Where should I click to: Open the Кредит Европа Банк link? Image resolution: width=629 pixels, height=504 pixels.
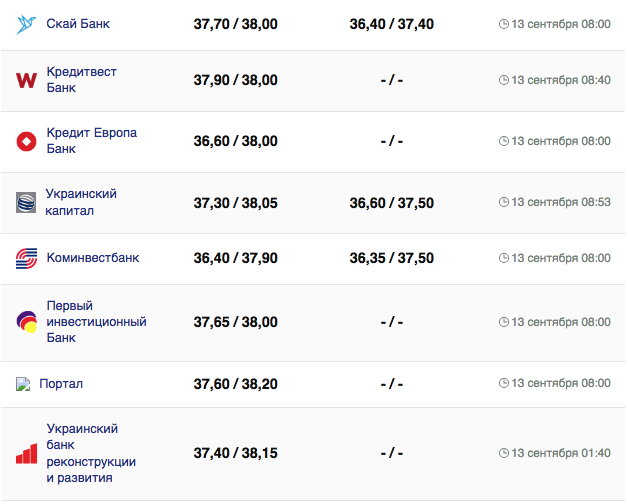click(91, 141)
